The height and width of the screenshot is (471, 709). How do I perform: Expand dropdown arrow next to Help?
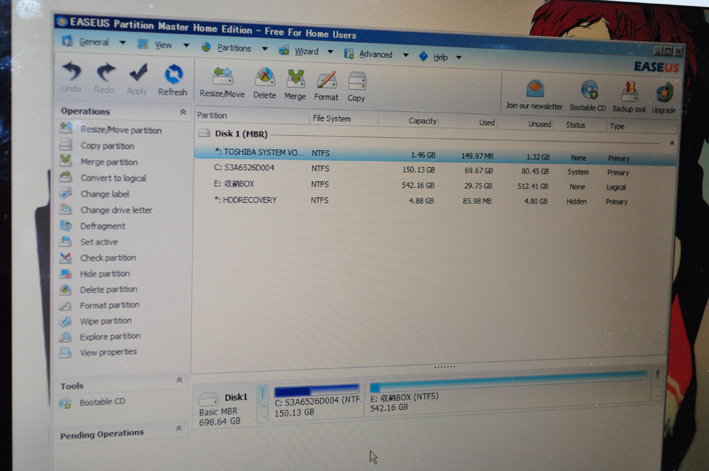point(458,57)
